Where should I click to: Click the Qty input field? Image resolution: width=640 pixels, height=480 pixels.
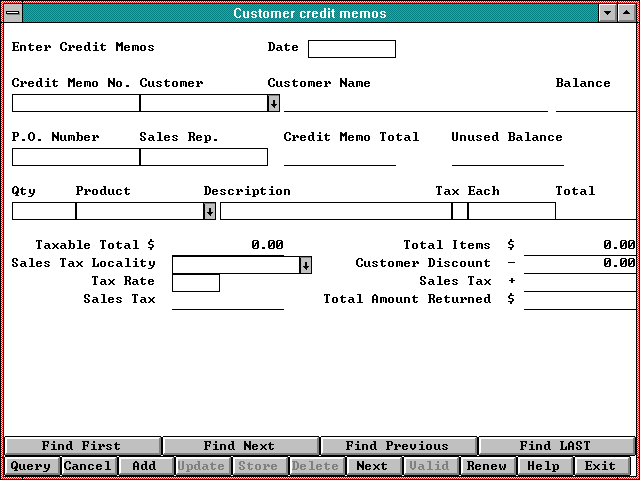pyautogui.click(x=43, y=211)
